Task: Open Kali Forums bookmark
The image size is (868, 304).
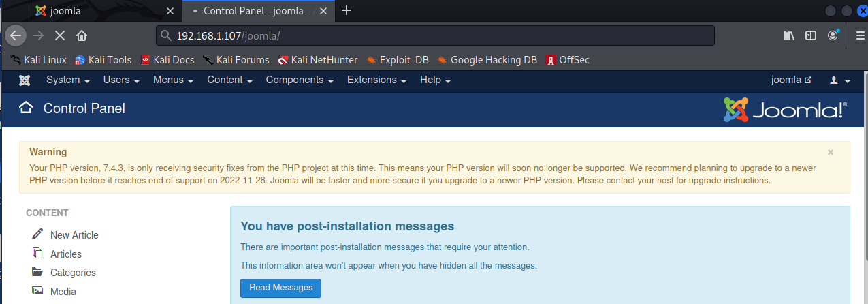Action: coord(236,60)
